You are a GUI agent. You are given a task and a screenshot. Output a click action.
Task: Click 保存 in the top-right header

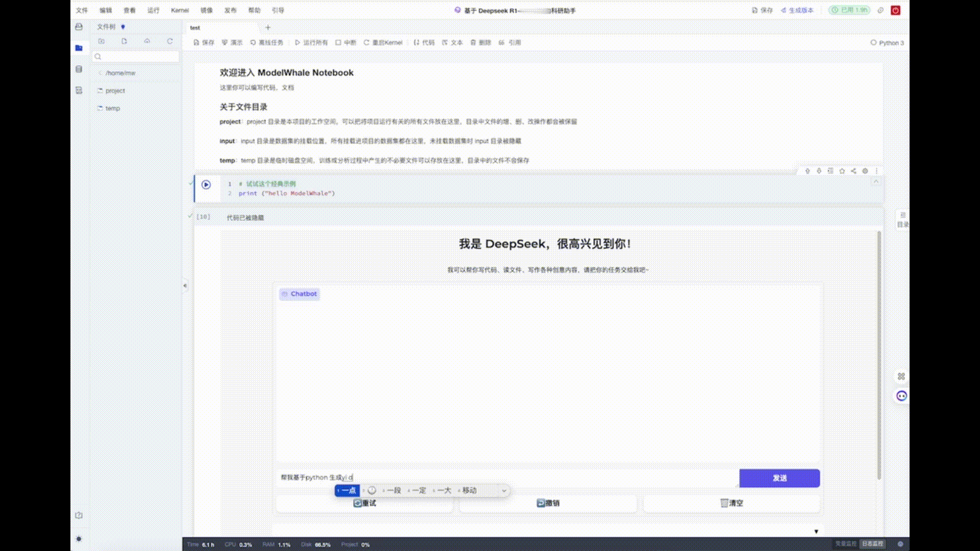[762, 10]
